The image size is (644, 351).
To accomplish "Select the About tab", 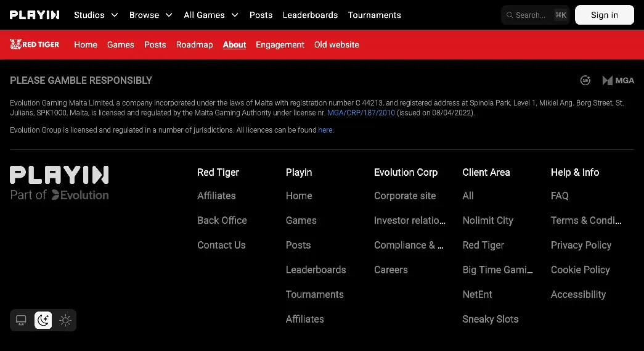I will (x=234, y=44).
